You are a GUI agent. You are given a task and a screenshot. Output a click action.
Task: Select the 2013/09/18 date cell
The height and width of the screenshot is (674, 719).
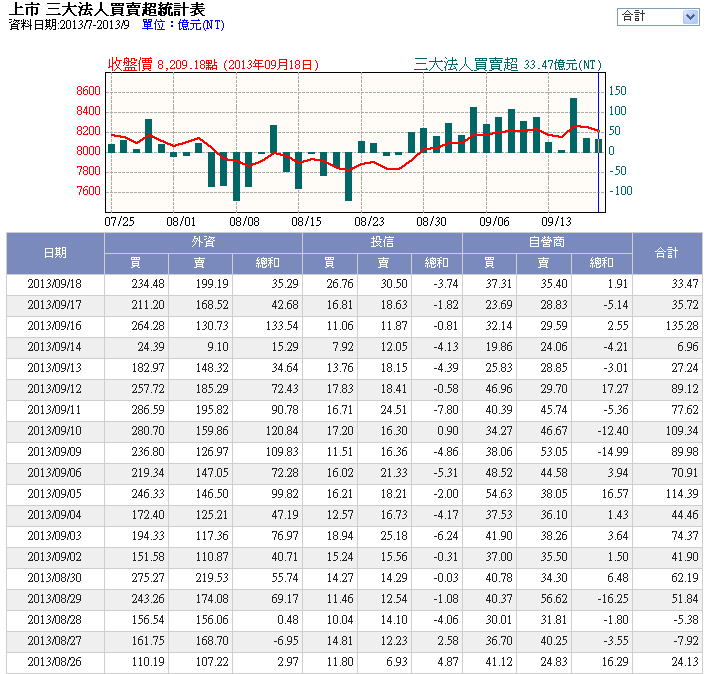click(x=55, y=284)
